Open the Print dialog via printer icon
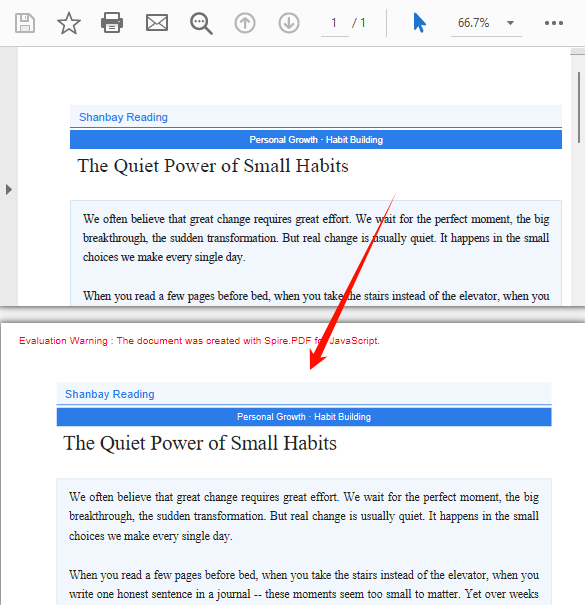Image resolution: width=585 pixels, height=605 pixels. 112,23
